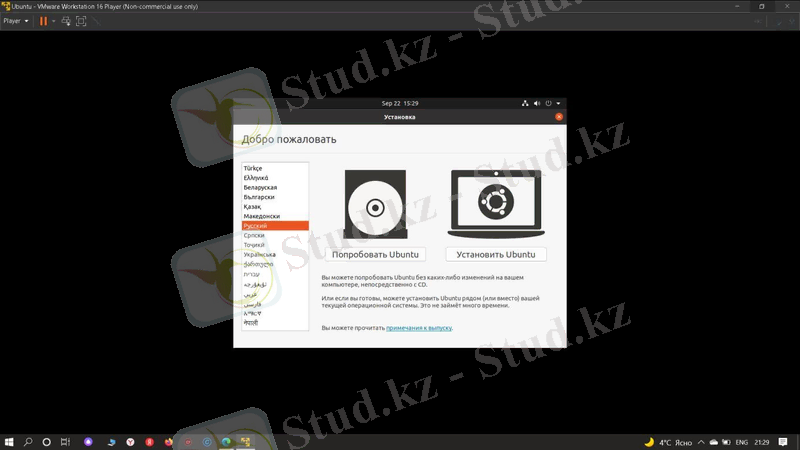
Task: Expand the Ubuntu system menu arrow
Action: point(558,103)
